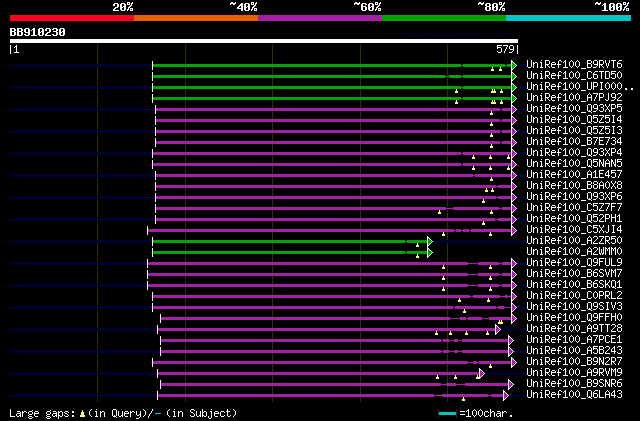View the UniRef100_A7PCE1 label

(x=574, y=340)
